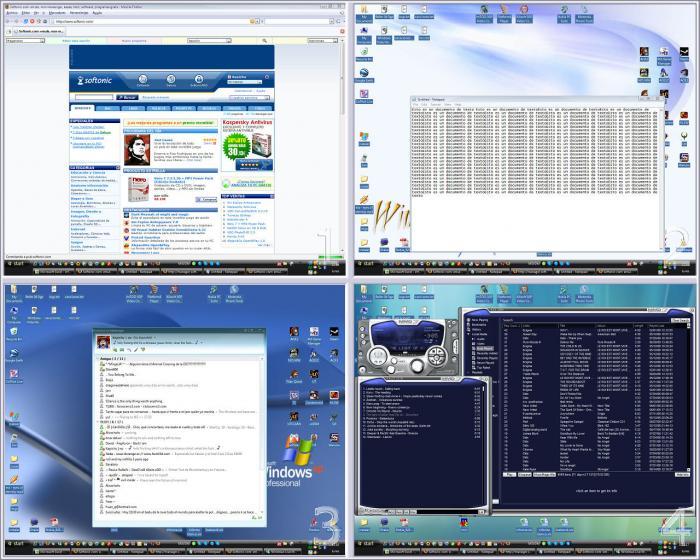The image size is (700, 560).
Task: Open the Steam icon on the Messenger desktop
Action: pos(333,334)
